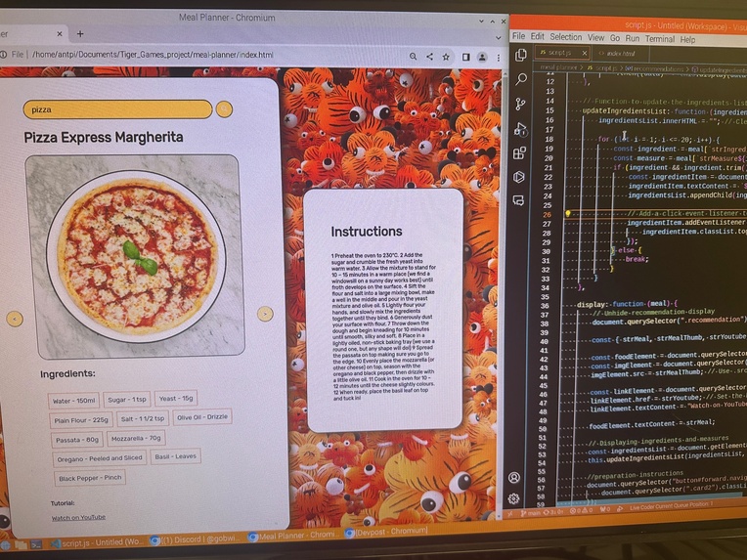Click the main branch indicator in status bar
747x560 pixels.
(x=529, y=513)
